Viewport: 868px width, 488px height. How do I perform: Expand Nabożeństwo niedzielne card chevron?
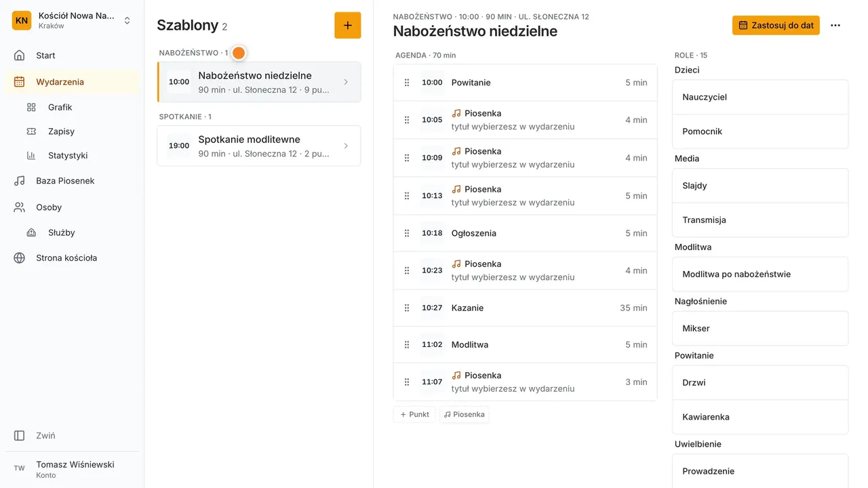[x=346, y=82]
